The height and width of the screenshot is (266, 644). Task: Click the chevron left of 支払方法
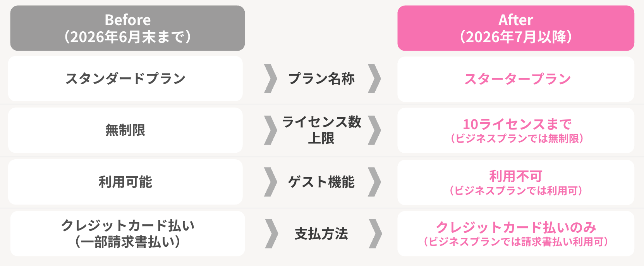click(271, 234)
